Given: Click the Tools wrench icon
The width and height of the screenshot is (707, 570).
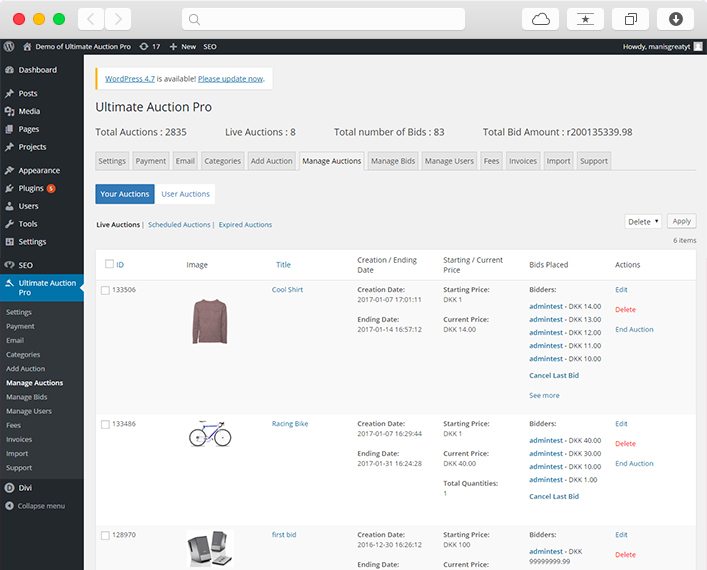Looking at the screenshot, I should 9,224.
